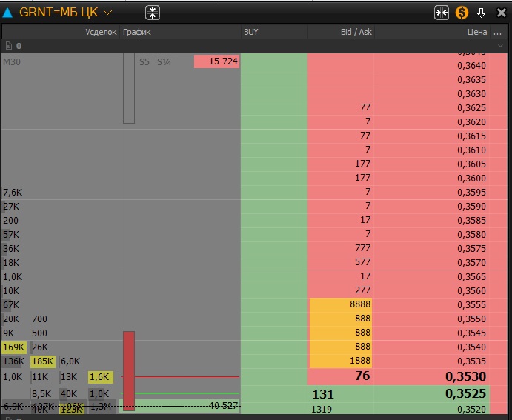512x420 pixels.
Task: Click the yellow 185K trade volume
Action: (x=43, y=361)
